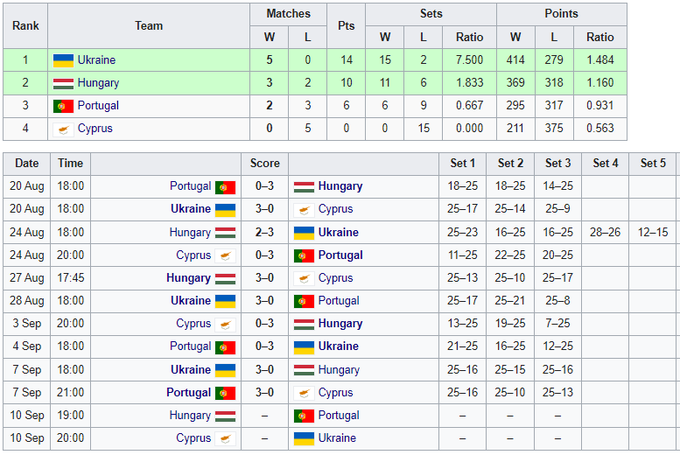
Task: Click the Set 5 column header
Action: click(653, 163)
